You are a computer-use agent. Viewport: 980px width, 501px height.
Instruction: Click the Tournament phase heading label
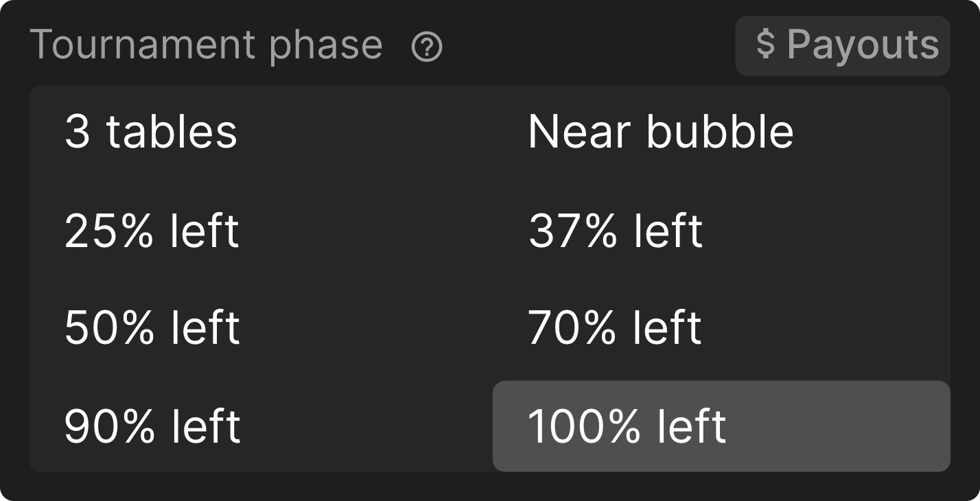tap(206, 45)
